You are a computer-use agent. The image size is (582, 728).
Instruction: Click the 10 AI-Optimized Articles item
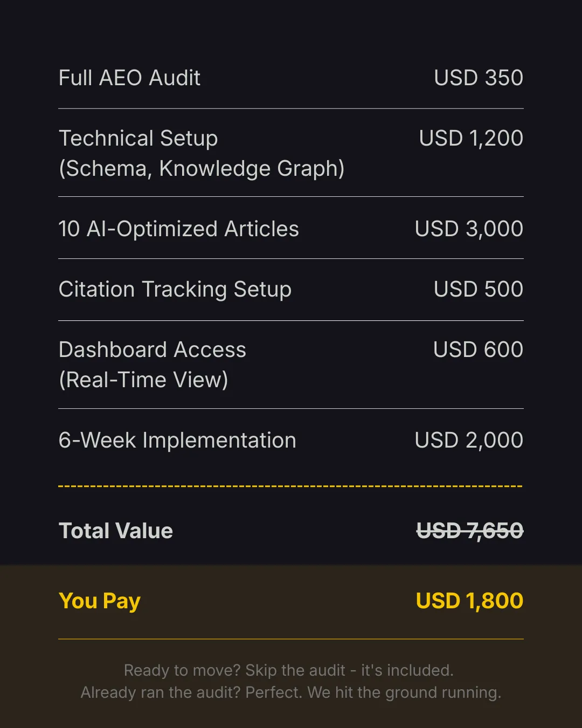[x=178, y=229]
